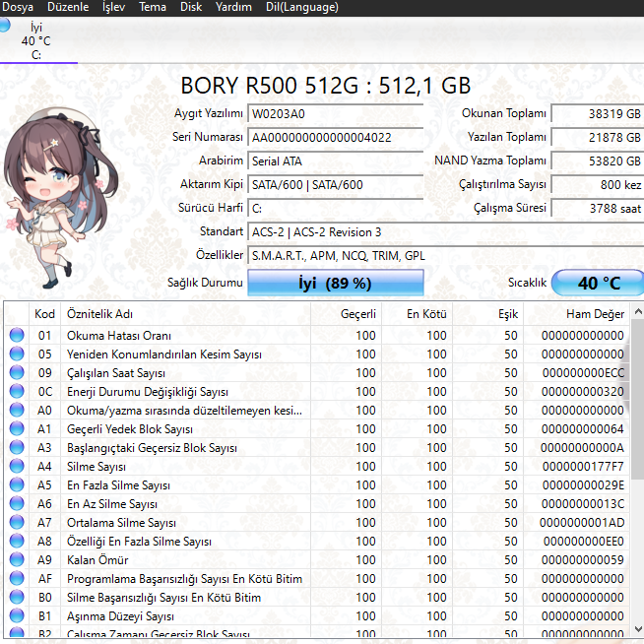Image resolution: width=644 pixels, height=644 pixels.
Task: Click the Arabirim field Serial ATA
Action: coord(335,161)
